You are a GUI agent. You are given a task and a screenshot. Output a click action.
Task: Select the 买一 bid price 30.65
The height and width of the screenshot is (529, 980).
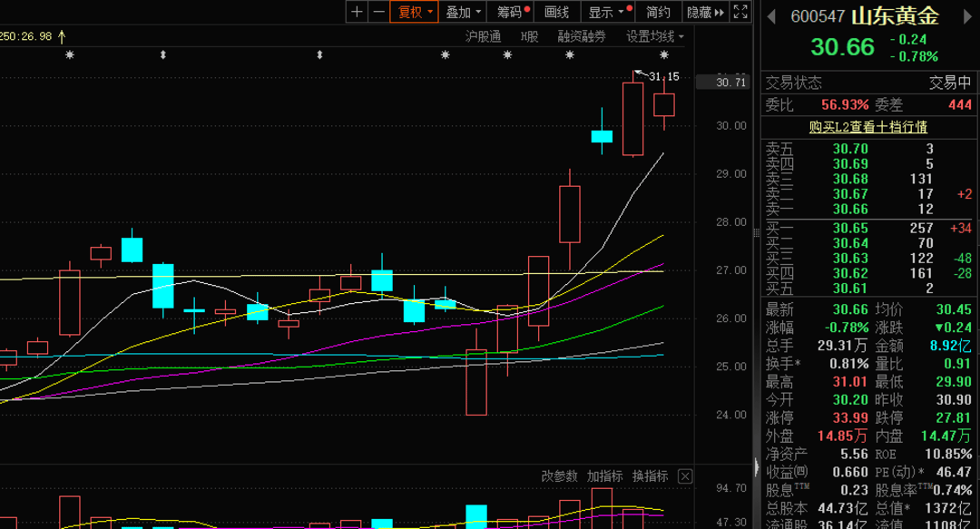pyautogui.click(x=850, y=229)
